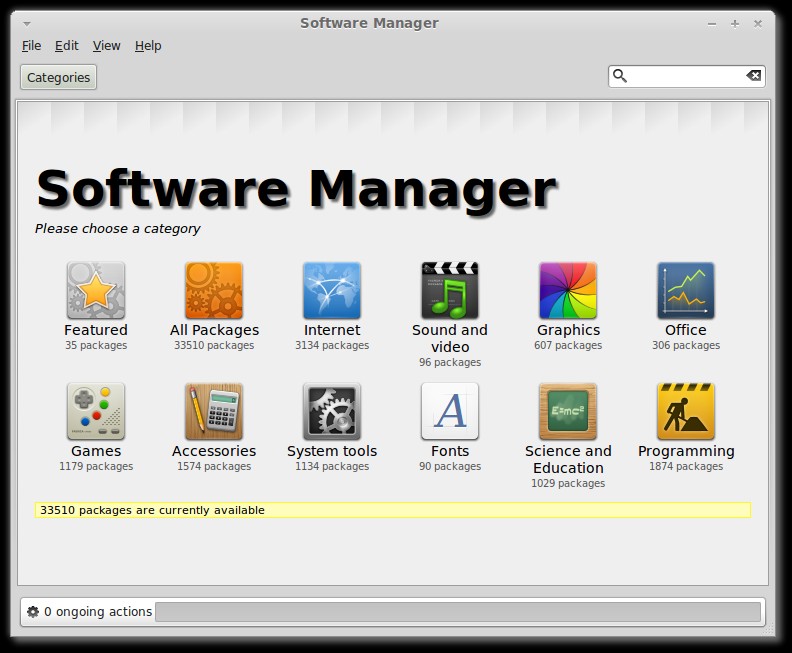Open the Office chart category icon
792x653 pixels.
[x=686, y=290]
